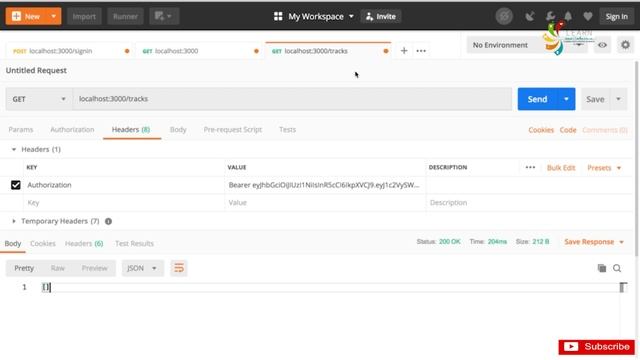Switch to Pretty view
640x360 pixels.
point(24,268)
